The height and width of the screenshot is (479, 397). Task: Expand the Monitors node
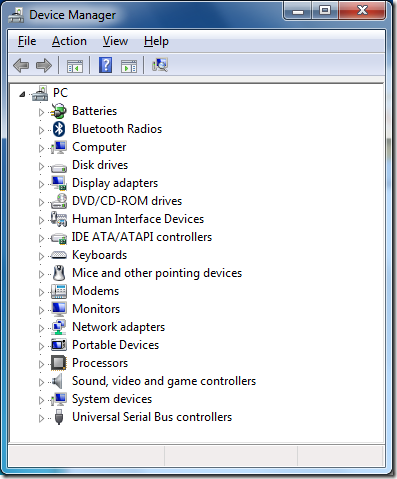point(41,310)
